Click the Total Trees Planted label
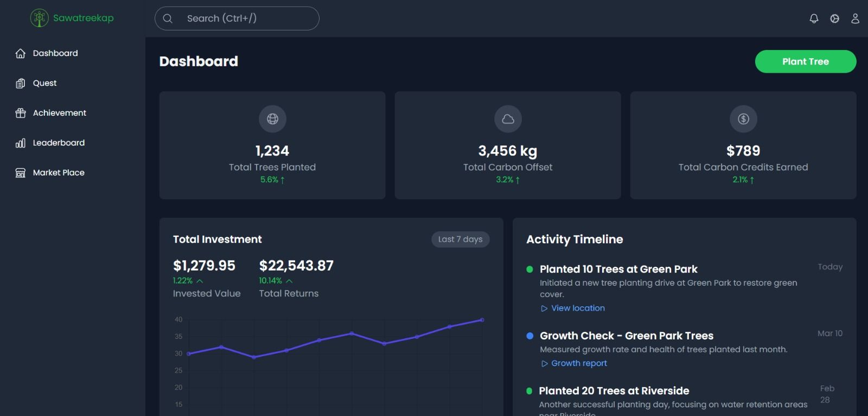Screen dimensions: 868x416 click(x=272, y=167)
